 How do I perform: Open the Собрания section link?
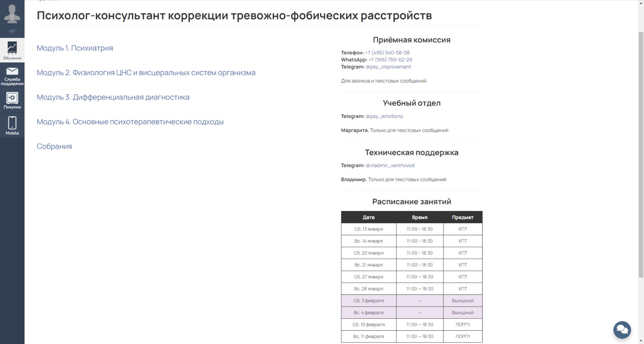54,146
